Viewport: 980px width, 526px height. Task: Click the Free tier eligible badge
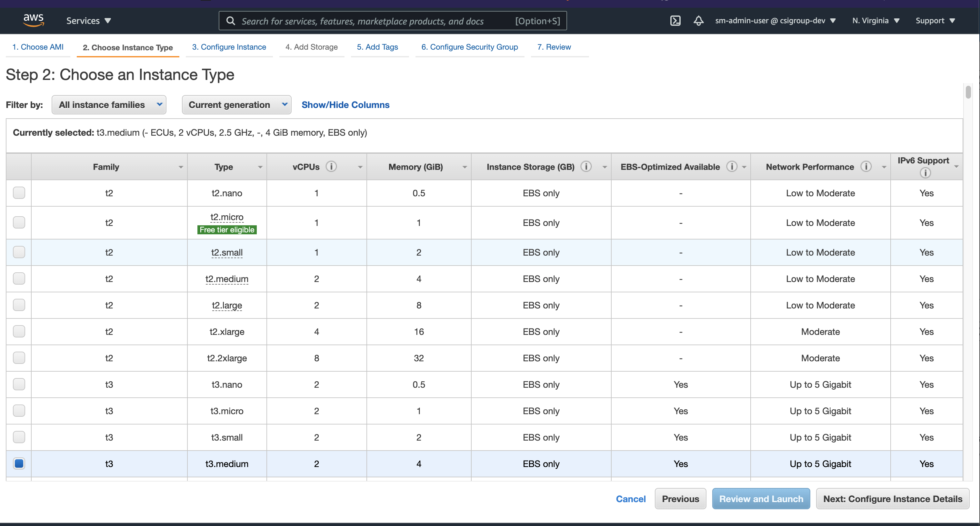click(227, 229)
